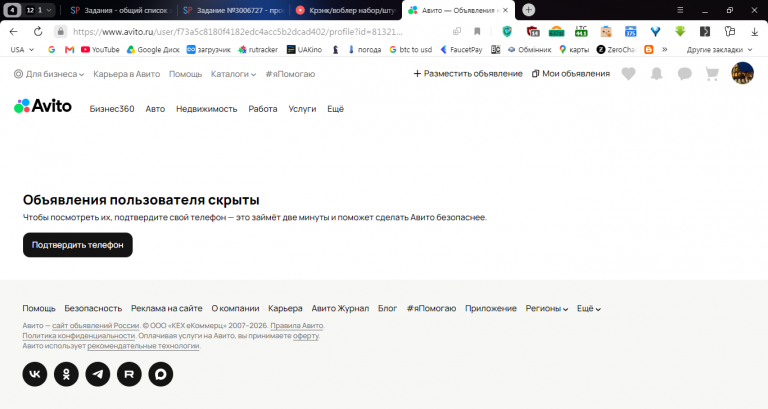Viewport: 768px width, 409px height.
Task: Open the Авито Журнал footer link
Action: (340, 308)
